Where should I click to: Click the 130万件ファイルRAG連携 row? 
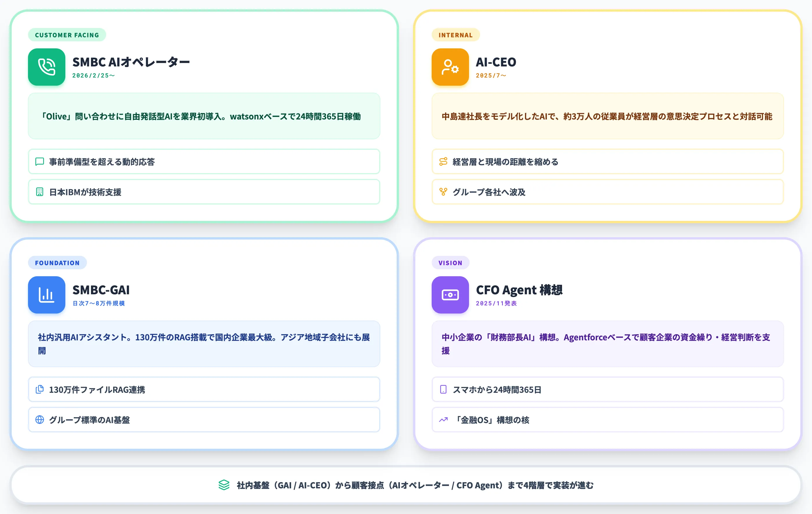click(x=204, y=389)
